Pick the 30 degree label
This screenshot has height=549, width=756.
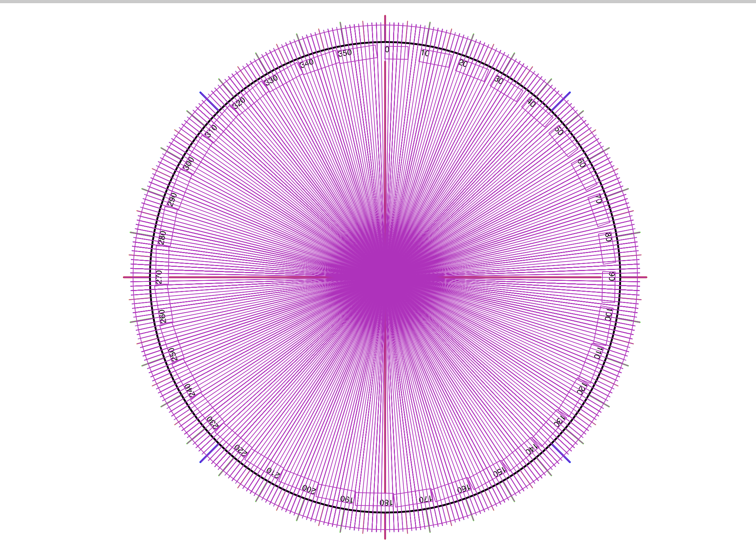click(499, 80)
